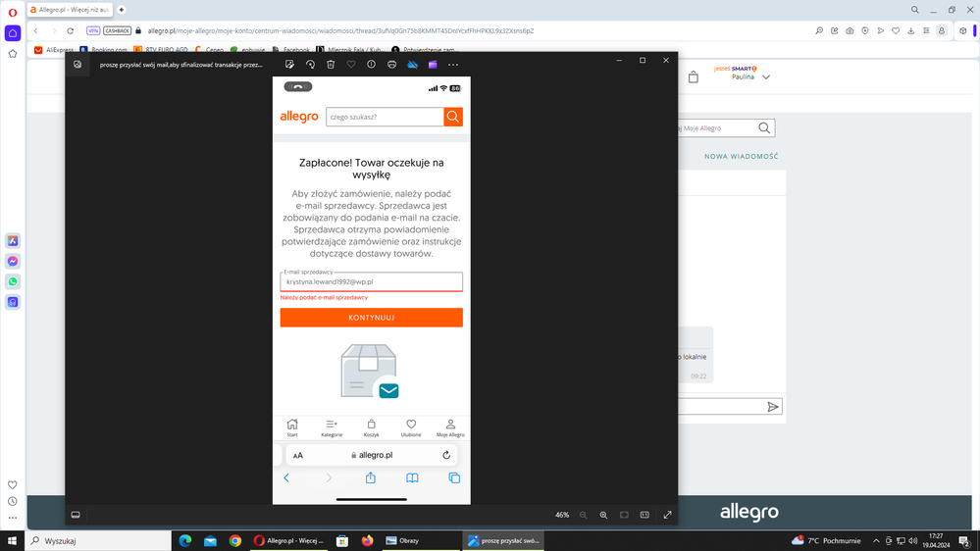Open the three-dot more menu in Photos
This screenshot has height=551, width=980.
tap(453, 65)
